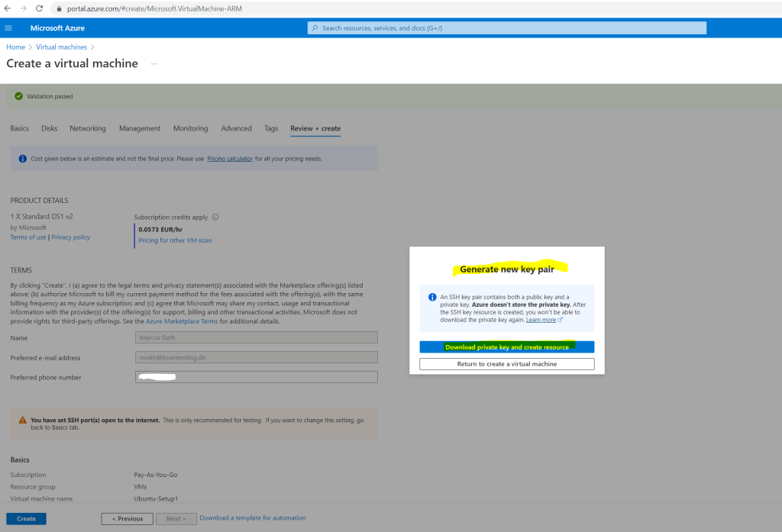
Task: Open the Terms of use link
Action: click(28, 237)
